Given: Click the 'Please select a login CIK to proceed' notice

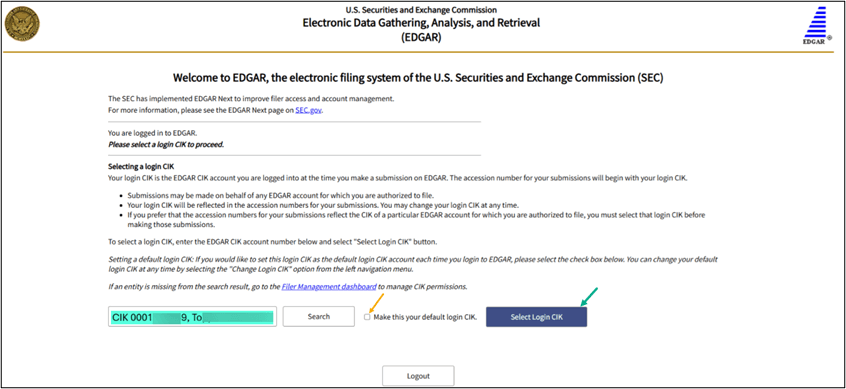Looking at the screenshot, I should [x=166, y=145].
